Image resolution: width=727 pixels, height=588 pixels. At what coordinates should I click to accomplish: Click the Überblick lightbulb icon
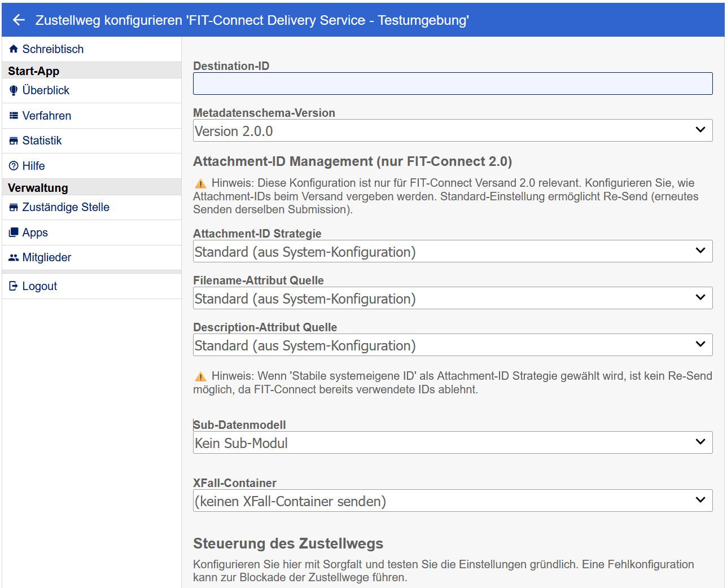point(14,90)
